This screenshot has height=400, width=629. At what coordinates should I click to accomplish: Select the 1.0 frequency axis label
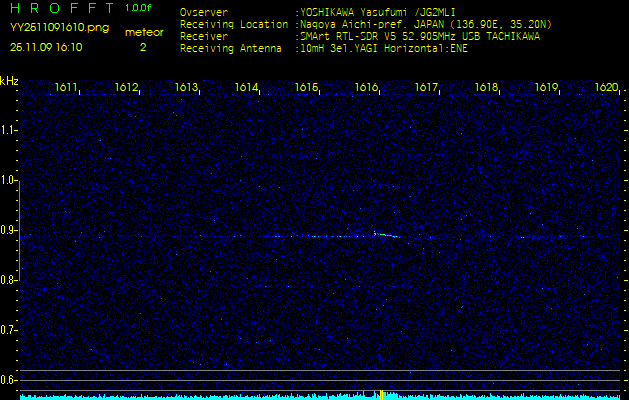(9, 180)
